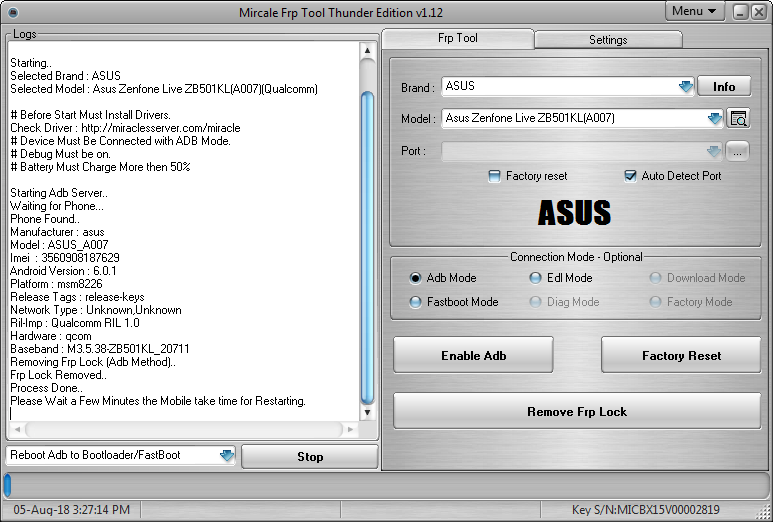Open the model search icon button
Screen dimensions: 773x522
(738, 118)
